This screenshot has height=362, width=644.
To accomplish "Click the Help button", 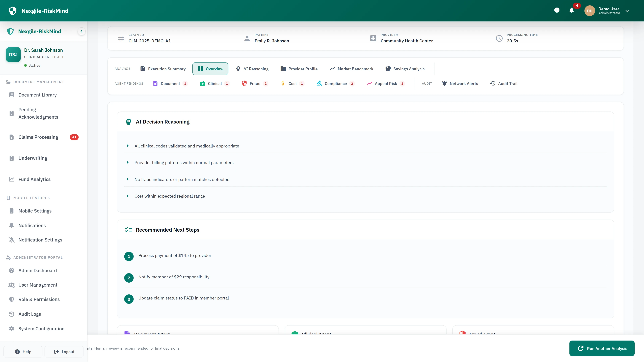I will point(23,351).
